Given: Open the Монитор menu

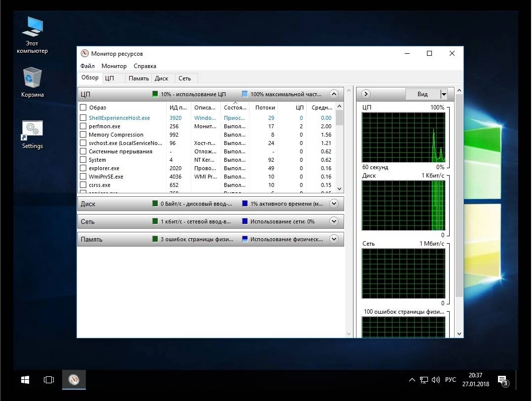Looking at the screenshot, I should click(114, 66).
